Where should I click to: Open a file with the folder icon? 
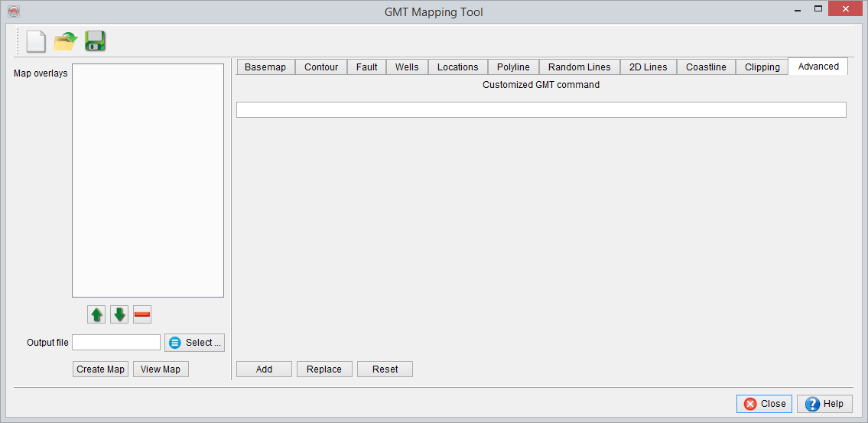(66, 41)
